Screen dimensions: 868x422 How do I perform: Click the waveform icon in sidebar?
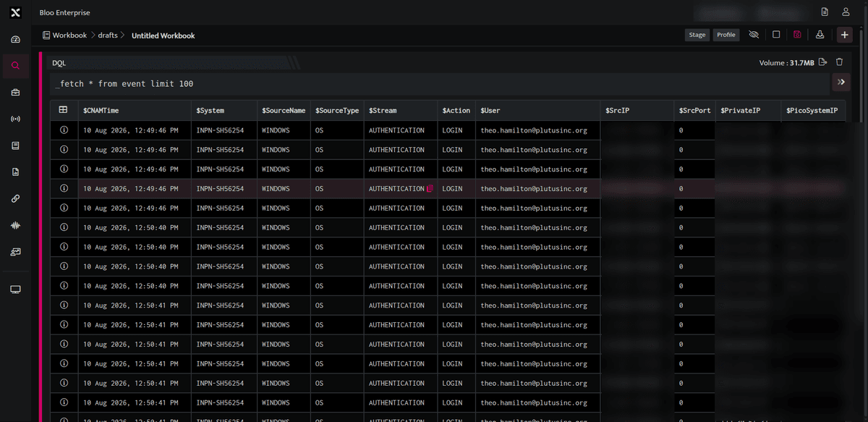(15, 225)
